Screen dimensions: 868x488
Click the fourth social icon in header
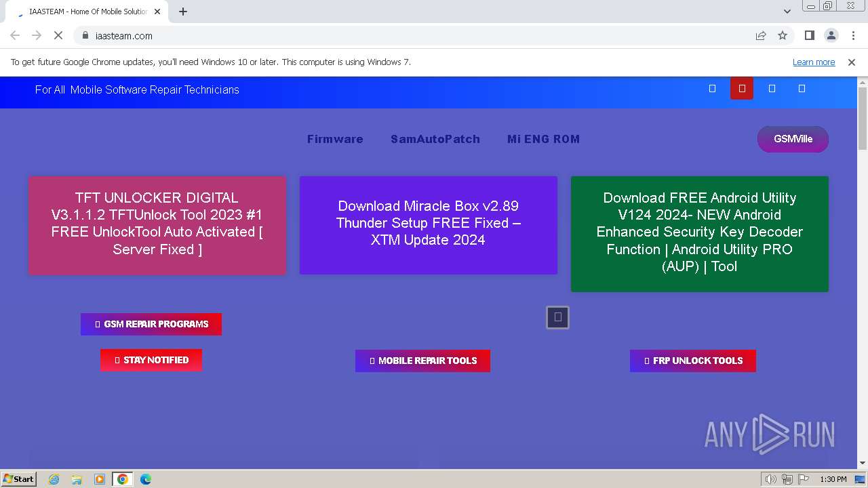(802, 88)
